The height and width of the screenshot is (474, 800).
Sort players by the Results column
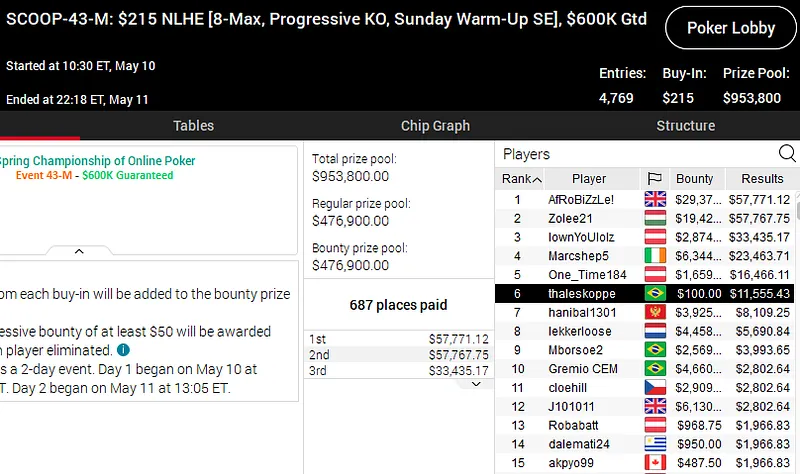(x=762, y=179)
